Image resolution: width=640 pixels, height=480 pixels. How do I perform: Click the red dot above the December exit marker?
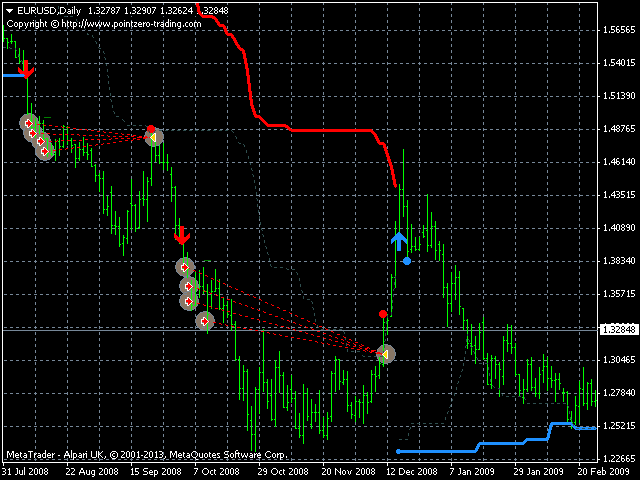(x=382, y=314)
